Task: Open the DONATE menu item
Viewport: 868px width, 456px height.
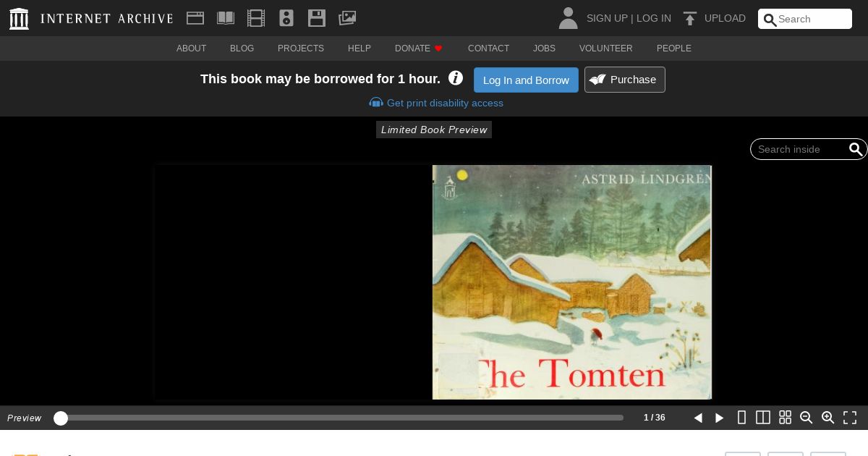Action: [x=412, y=48]
